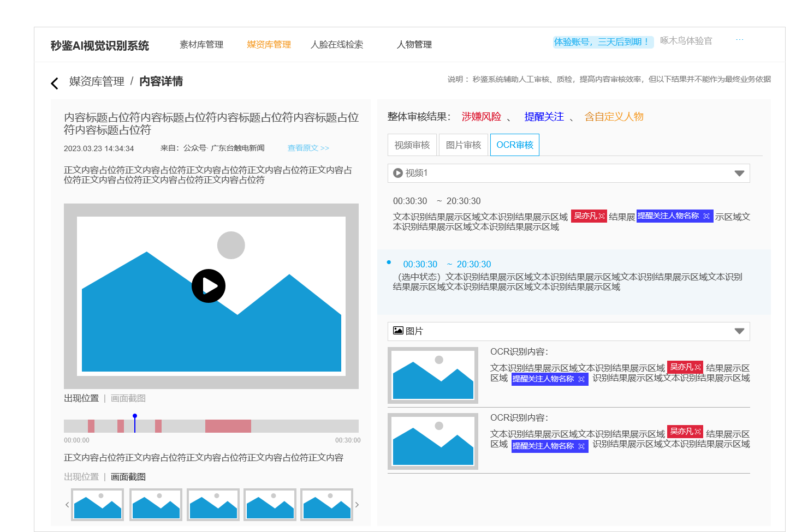
Task: Click the 秒鉴AI视觉识别系统 logo title
Action: (x=100, y=46)
